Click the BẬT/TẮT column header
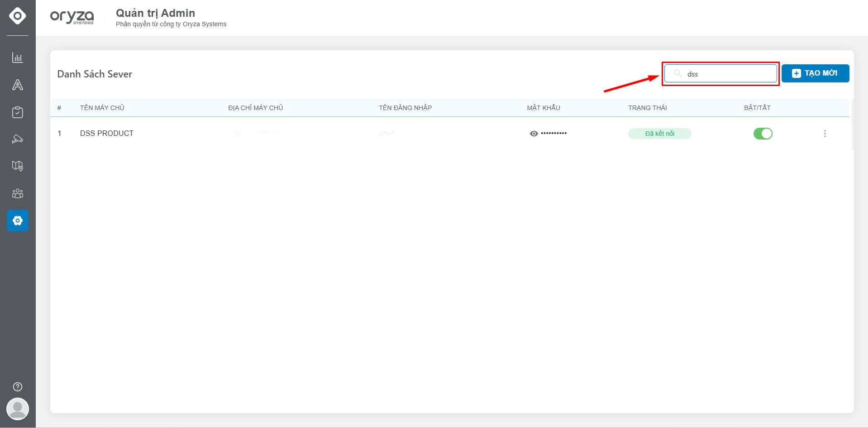 (757, 108)
